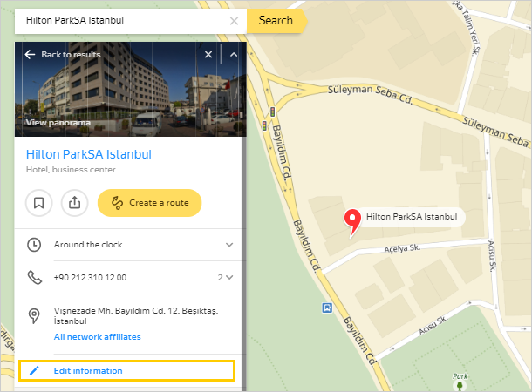The width and height of the screenshot is (532, 392).
Task: Click the location pin icon beside the address
Action: pos(34,315)
